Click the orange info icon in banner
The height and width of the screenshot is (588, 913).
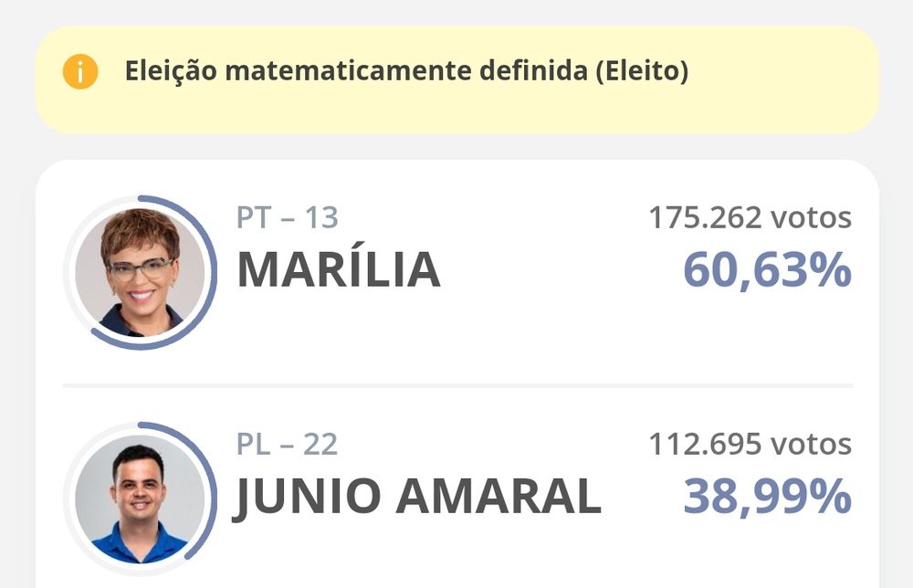(80, 71)
